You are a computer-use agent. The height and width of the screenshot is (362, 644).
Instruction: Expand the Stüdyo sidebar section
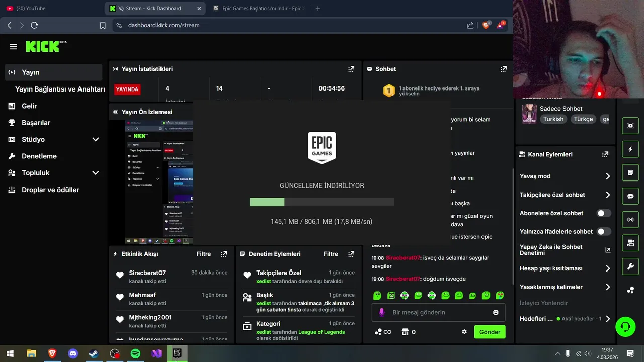[x=96, y=139]
